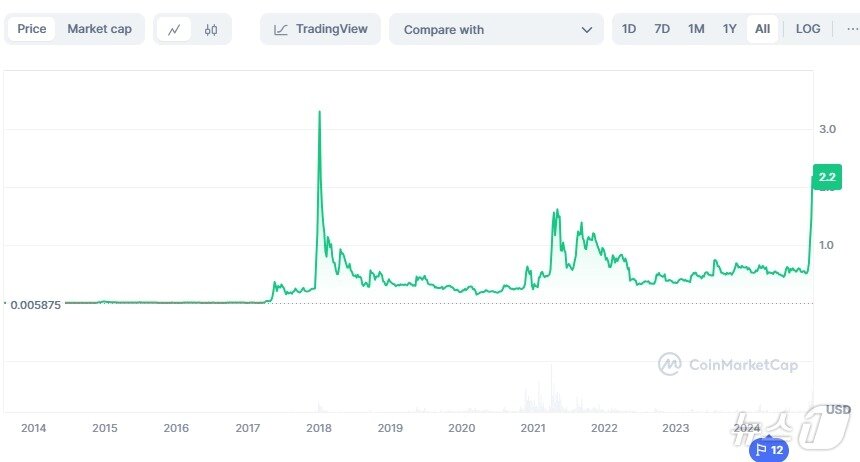Click the 0.005875 starting price label

tap(36, 305)
